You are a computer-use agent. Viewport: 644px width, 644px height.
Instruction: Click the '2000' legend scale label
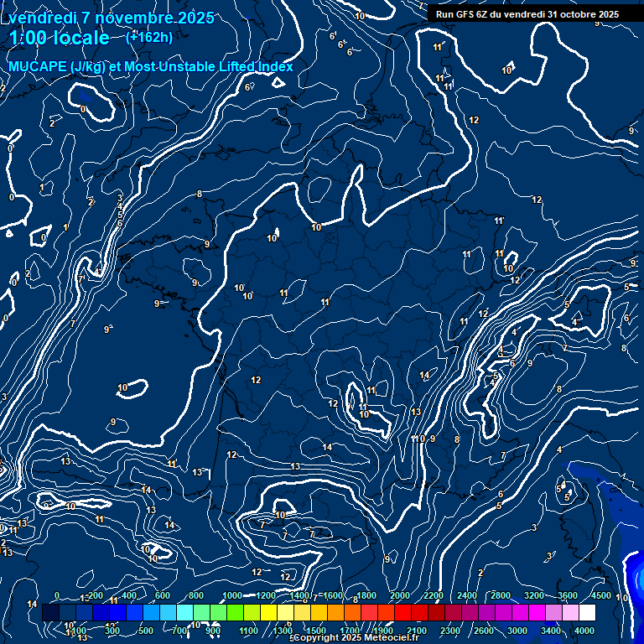[399, 596]
